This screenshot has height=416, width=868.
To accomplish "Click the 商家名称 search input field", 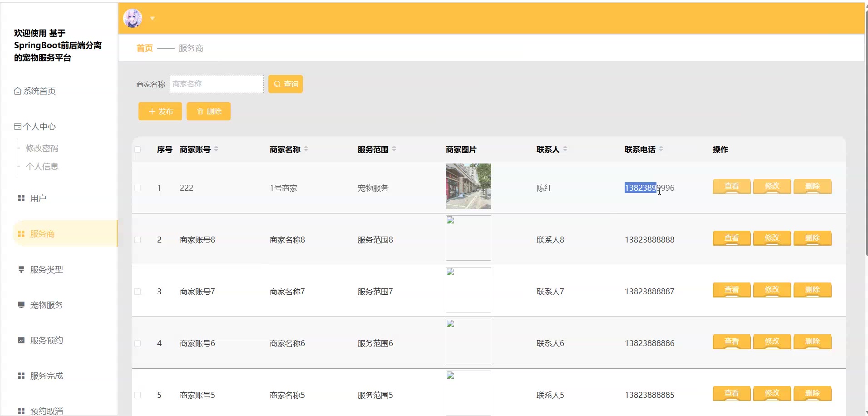I will (x=217, y=84).
